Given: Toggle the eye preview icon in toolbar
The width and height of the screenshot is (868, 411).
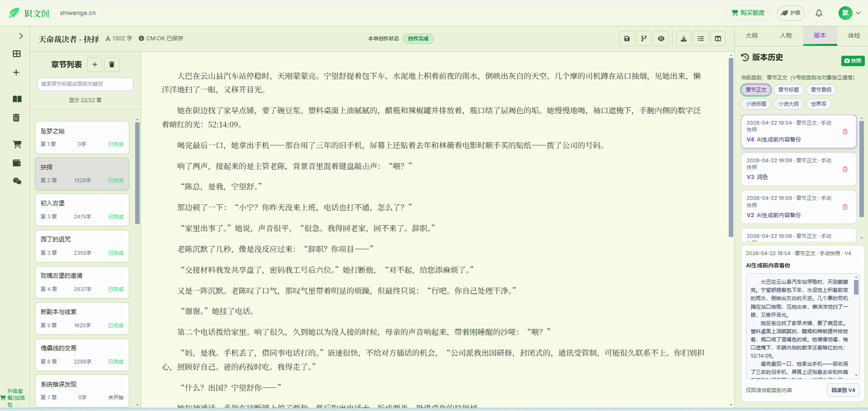Looking at the screenshot, I should [x=661, y=39].
